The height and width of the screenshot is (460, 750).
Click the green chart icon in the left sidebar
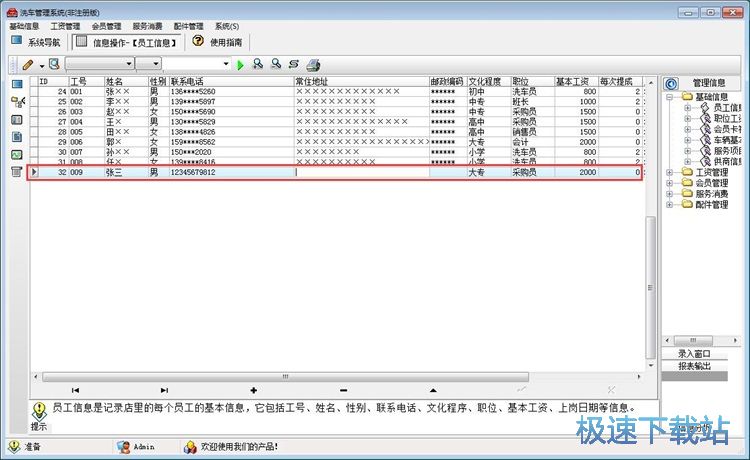coord(17,154)
